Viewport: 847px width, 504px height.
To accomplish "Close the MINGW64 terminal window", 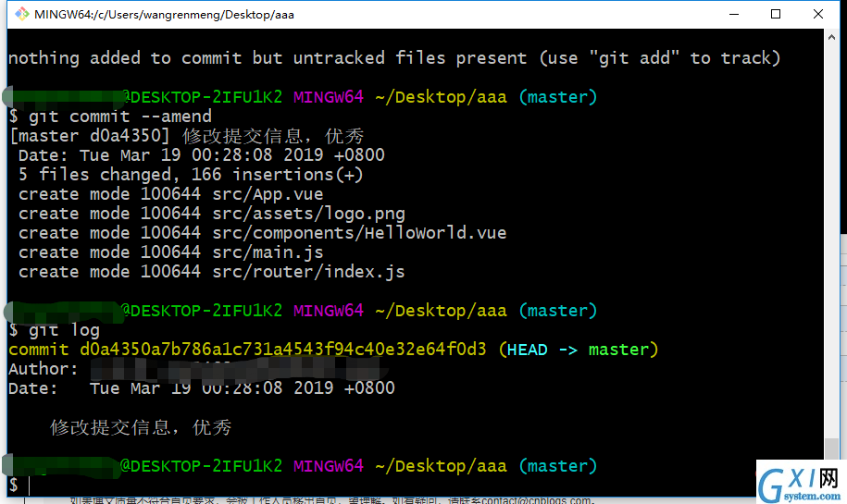I will [817, 14].
